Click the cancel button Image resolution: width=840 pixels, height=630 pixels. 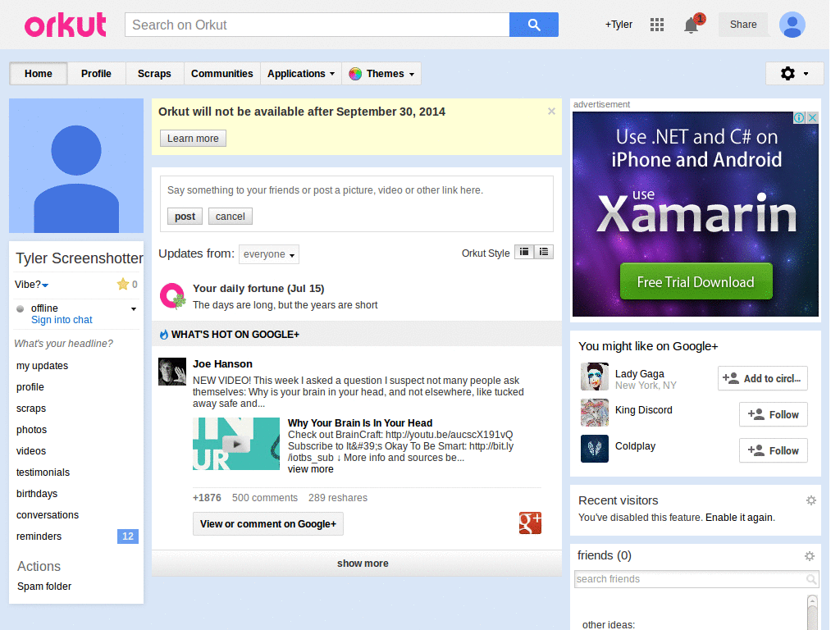[x=231, y=217]
